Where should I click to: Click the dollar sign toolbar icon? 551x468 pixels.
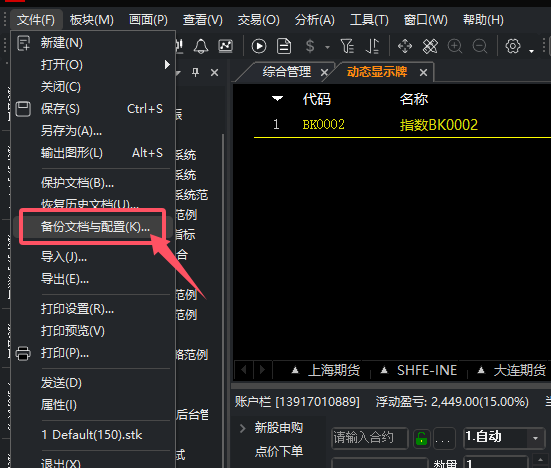point(310,46)
